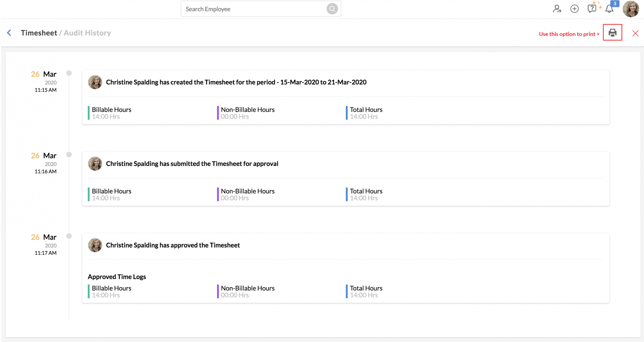644x342 pixels.
Task: Click the highlighted print icon
Action: pyautogui.click(x=612, y=32)
